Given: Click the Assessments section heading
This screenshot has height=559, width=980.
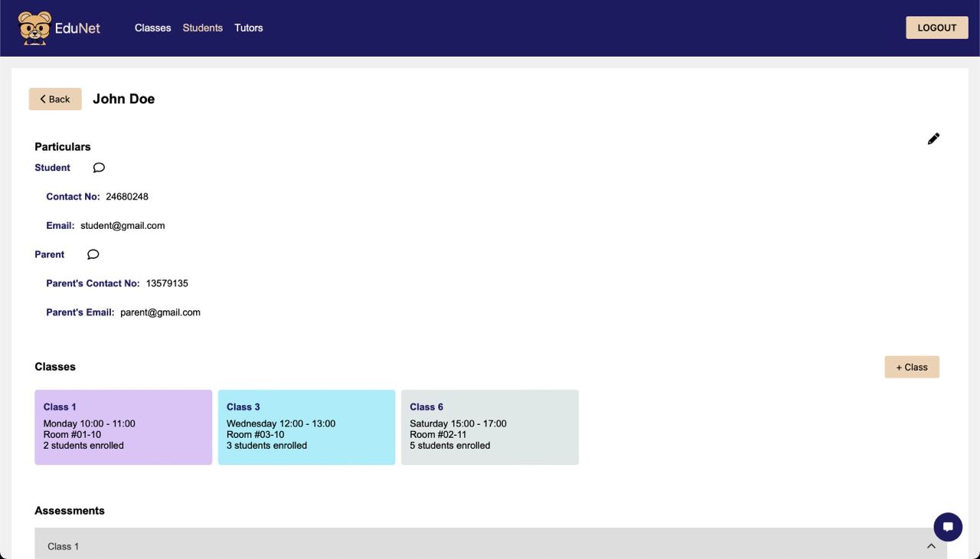Looking at the screenshot, I should pyautogui.click(x=70, y=511).
